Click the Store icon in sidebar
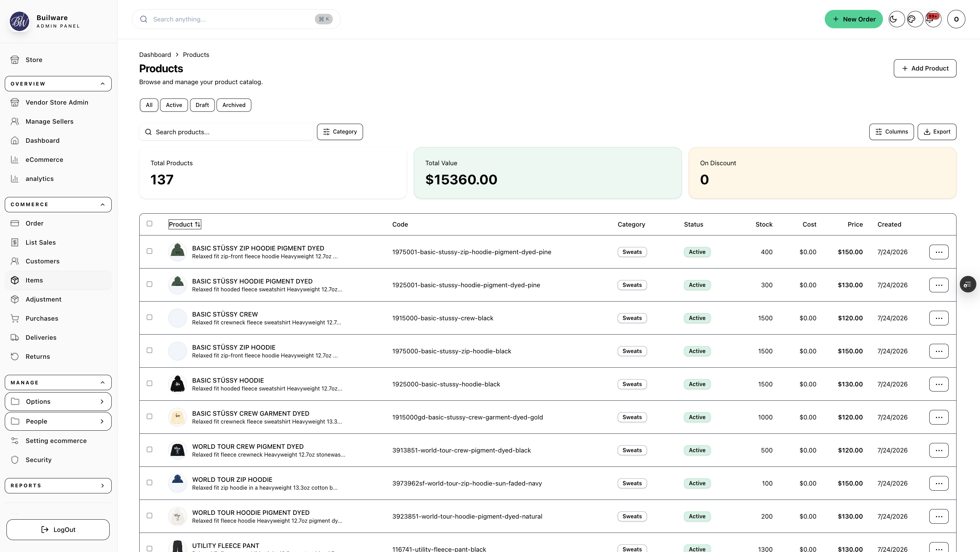This screenshot has width=980, height=552. (15, 60)
